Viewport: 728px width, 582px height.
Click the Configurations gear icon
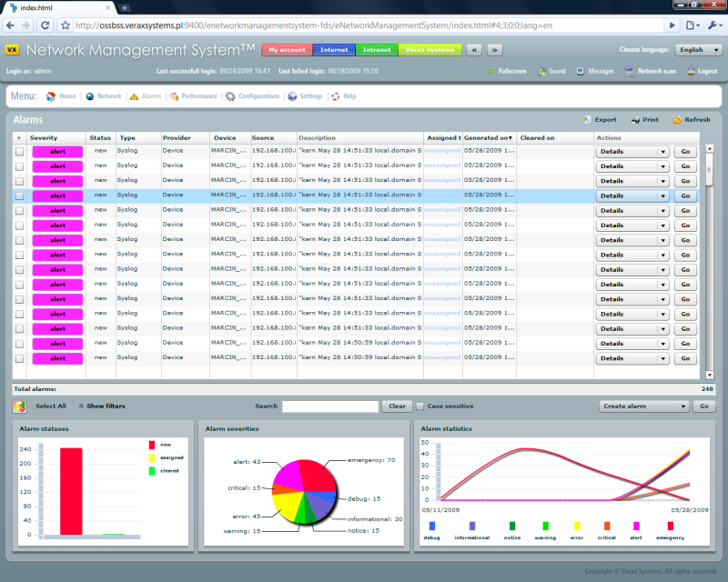(x=230, y=96)
